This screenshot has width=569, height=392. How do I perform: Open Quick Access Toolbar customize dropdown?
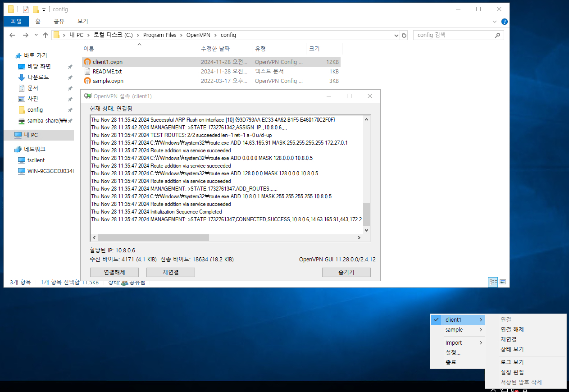pos(44,9)
